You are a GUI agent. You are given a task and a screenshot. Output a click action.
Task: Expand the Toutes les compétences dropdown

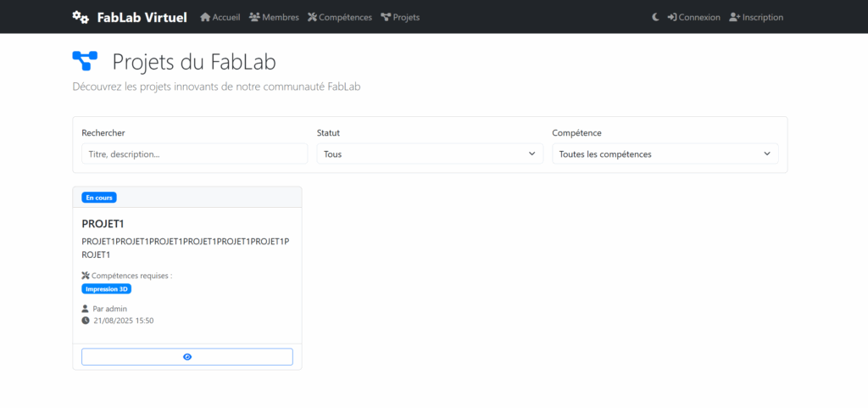tap(665, 154)
